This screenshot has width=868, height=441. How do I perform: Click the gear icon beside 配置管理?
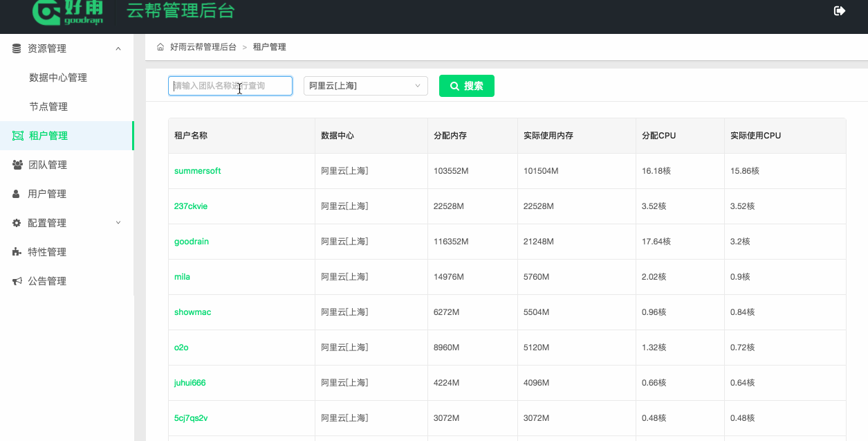click(17, 223)
